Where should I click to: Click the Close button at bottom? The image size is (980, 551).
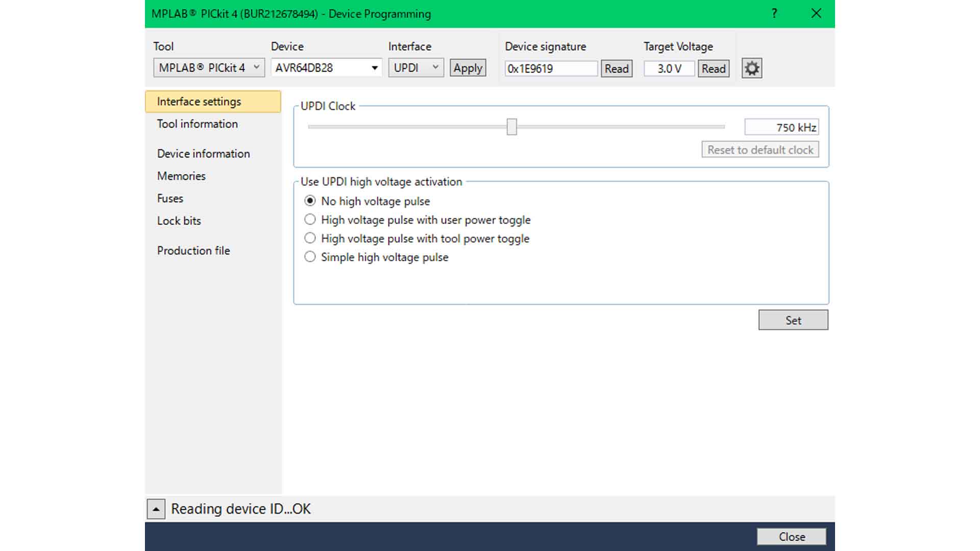point(792,537)
